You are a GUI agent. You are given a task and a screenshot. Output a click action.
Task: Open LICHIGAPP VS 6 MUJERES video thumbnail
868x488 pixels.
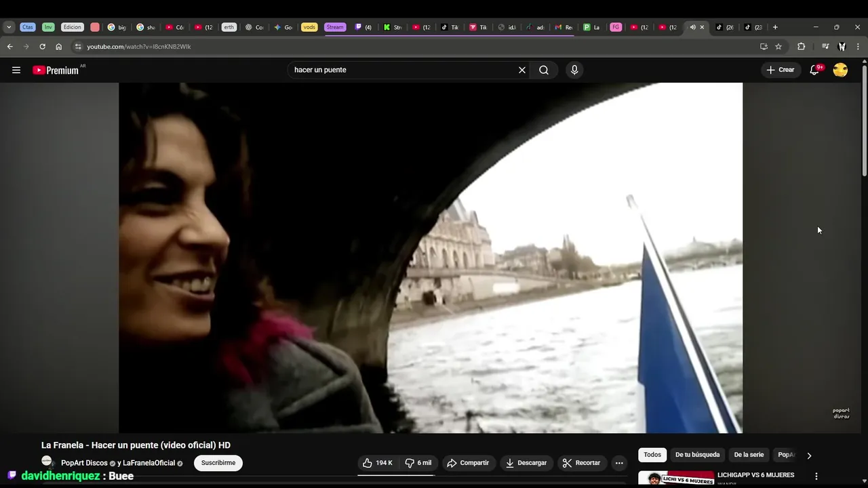[676, 479]
